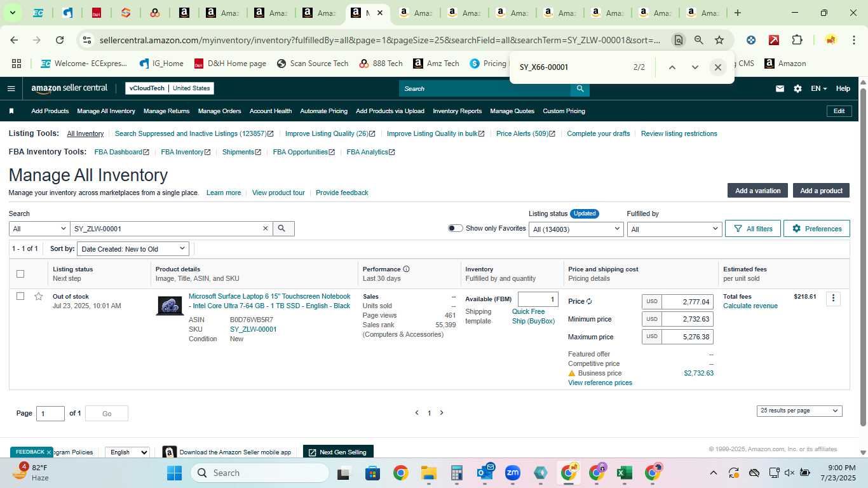Close the FEEDBACK tab with its X
Image resolution: width=868 pixels, height=488 pixels.
tap(48, 452)
